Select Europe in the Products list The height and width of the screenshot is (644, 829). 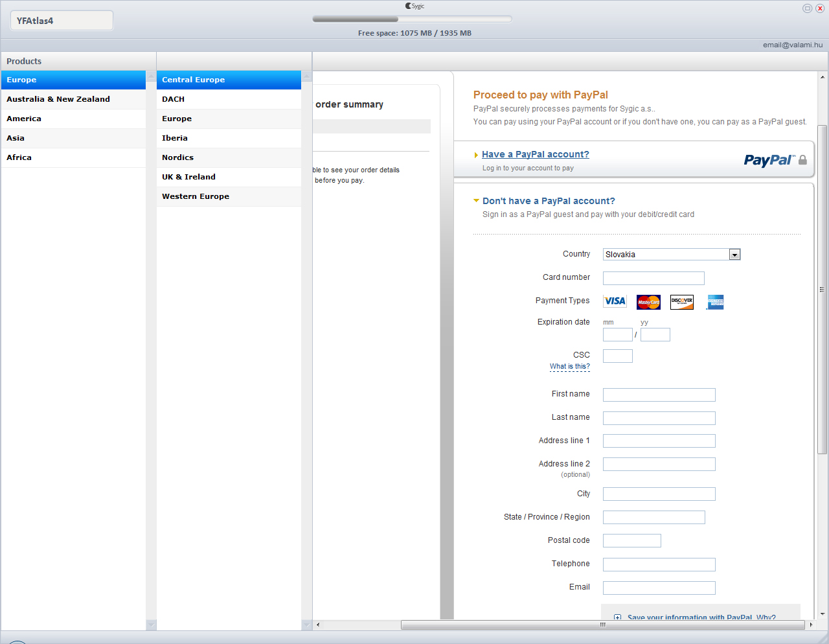point(73,80)
